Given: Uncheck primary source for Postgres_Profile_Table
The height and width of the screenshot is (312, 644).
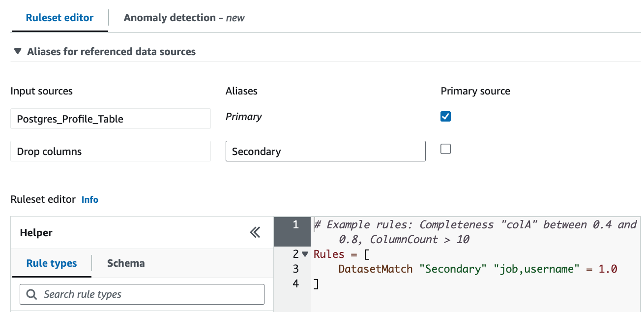Looking at the screenshot, I should point(445,117).
